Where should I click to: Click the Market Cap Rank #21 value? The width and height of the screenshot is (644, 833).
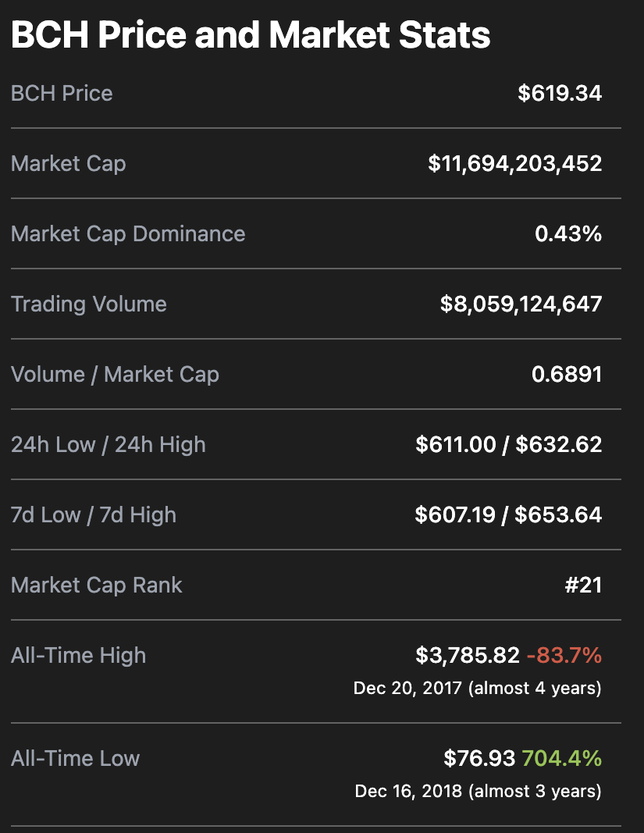pyautogui.click(x=583, y=585)
